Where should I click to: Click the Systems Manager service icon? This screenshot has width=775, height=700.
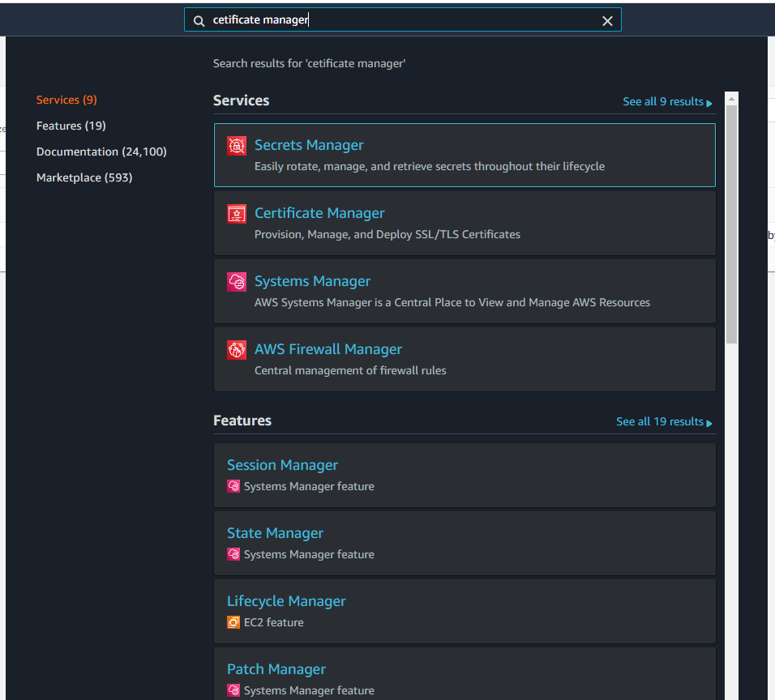click(236, 282)
